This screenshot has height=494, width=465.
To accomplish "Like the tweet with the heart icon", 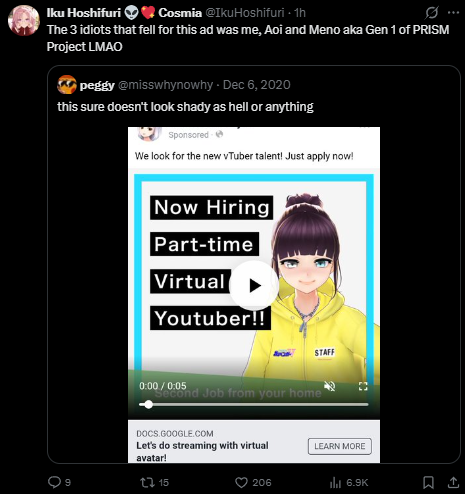I will point(241,482).
